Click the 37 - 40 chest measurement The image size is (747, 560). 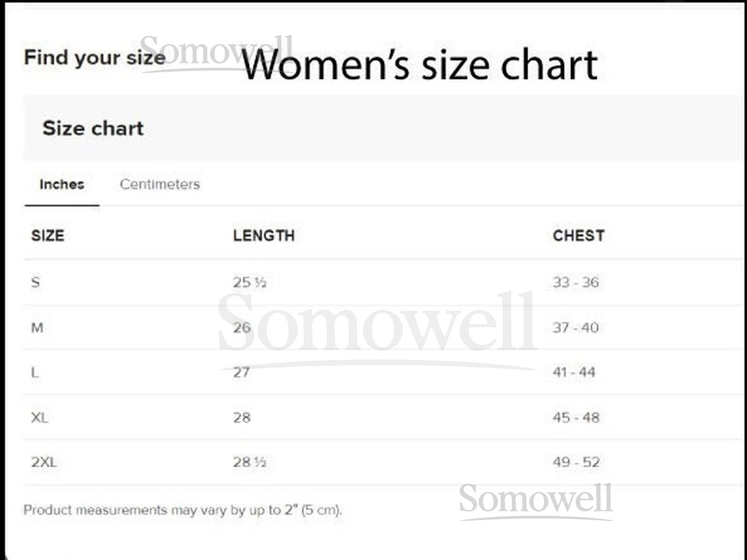pos(576,328)
